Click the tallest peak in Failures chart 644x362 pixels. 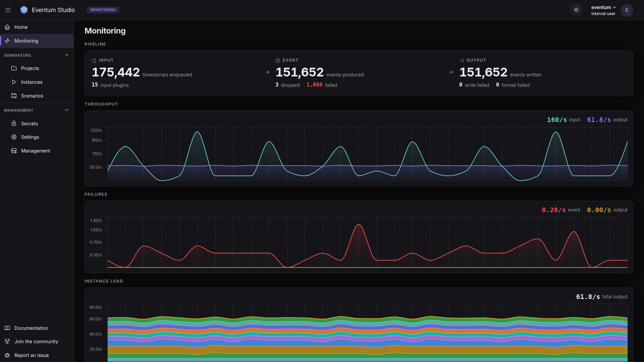coord(359,225)
